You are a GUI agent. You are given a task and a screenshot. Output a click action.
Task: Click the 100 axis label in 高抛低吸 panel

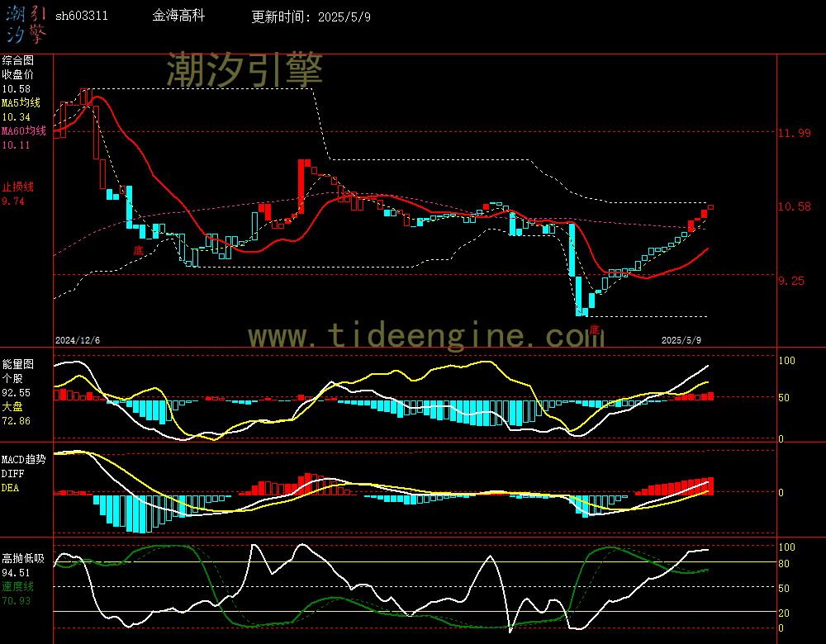coord(786,547)
